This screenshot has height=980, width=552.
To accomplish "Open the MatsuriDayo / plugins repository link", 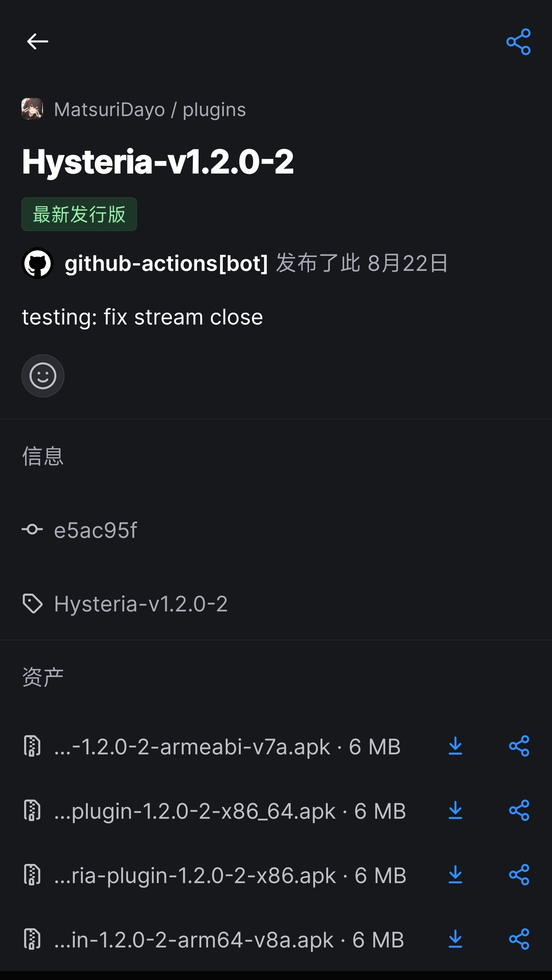I will pos(149,110).
